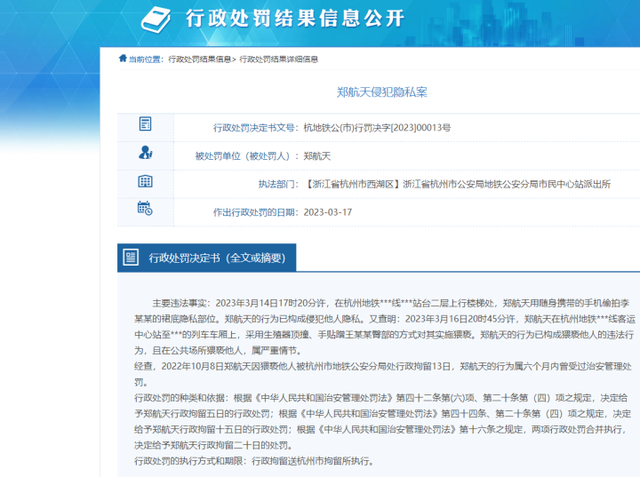Click the label 被处罚单位（被处罚人）
This screenshot has width=640, height=477.
[247, 156]
